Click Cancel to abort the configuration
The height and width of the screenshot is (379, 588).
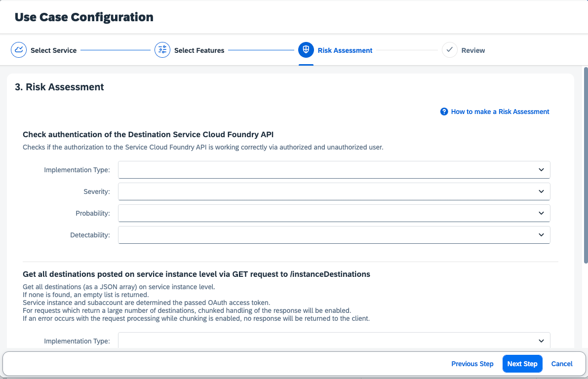(561, 364)
